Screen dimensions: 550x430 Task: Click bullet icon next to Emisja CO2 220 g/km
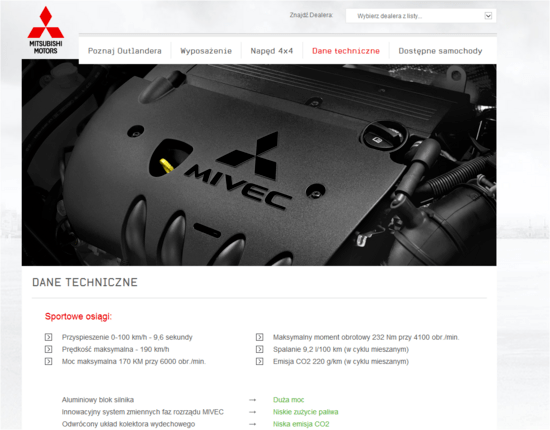(x=259, y=361)
